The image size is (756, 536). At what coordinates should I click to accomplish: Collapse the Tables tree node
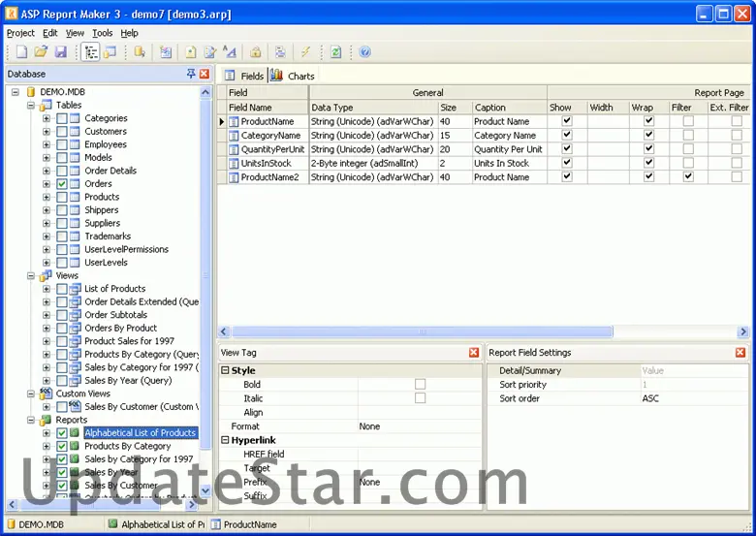(31, 105)
